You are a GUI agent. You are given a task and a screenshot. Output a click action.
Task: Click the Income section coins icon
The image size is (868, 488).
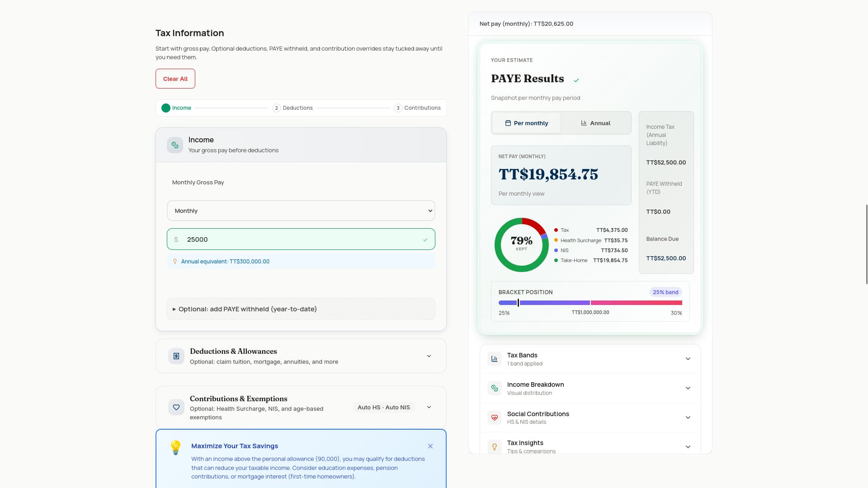tap(175, 145)
